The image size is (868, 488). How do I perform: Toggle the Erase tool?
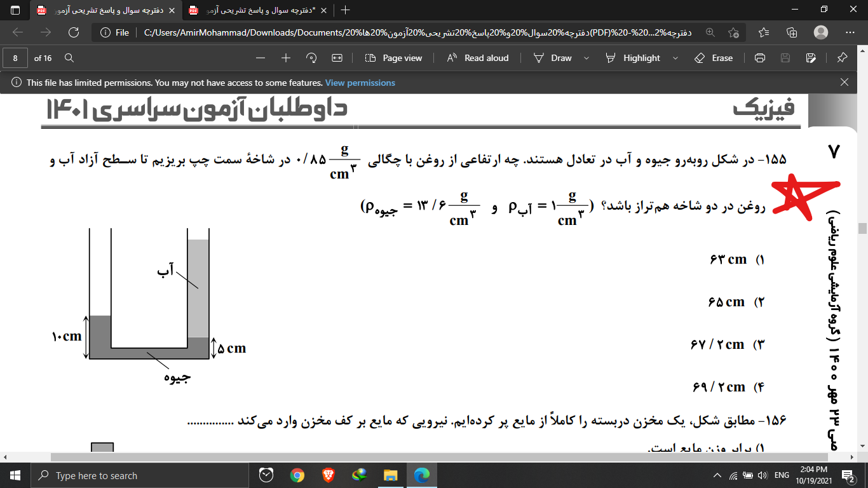(x=714, y=58)
